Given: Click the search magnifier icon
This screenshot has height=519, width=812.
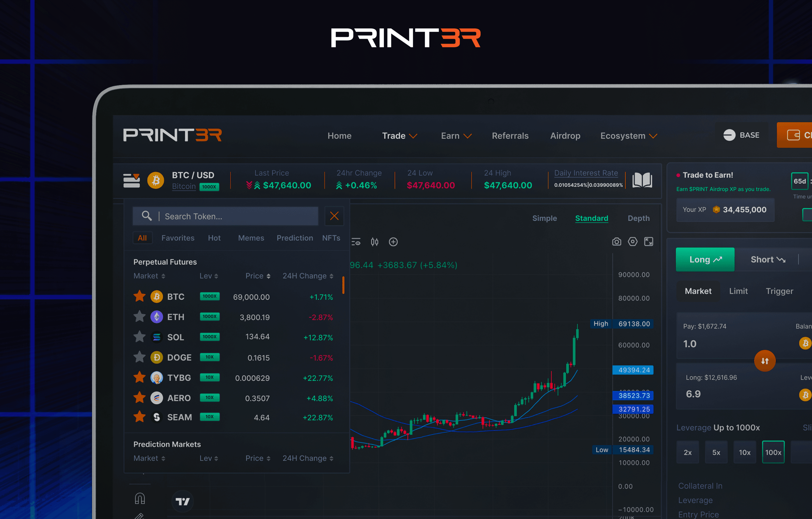Looking at the screenshot, I should (147, 216).
